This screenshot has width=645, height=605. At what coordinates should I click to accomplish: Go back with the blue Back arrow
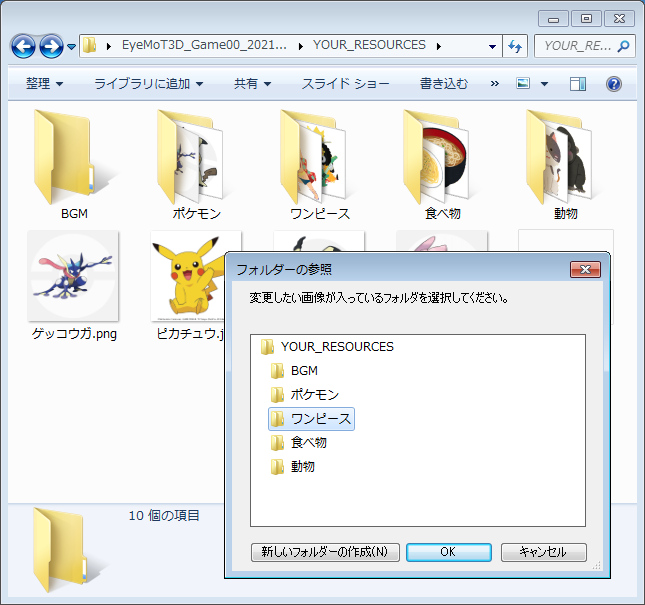pos(23,46)
